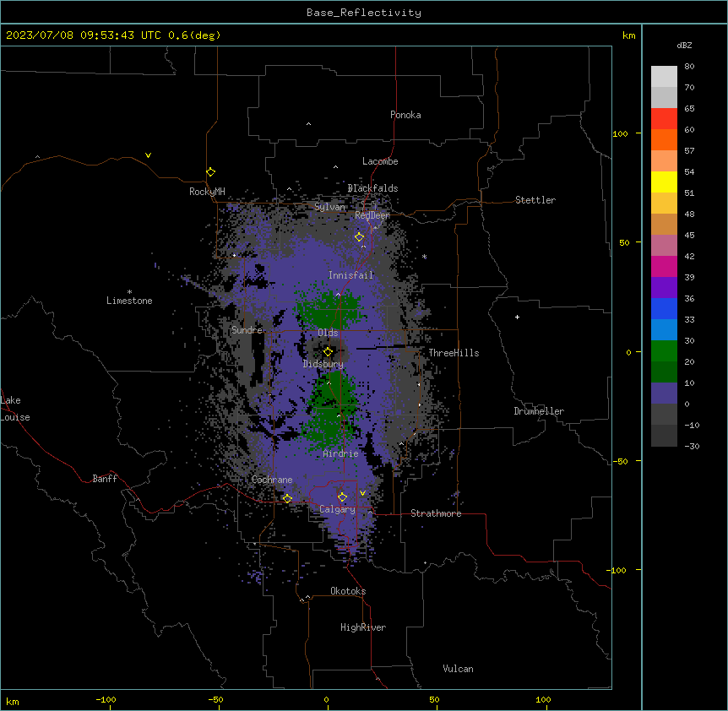Select the Calgary label

[337, 509]
